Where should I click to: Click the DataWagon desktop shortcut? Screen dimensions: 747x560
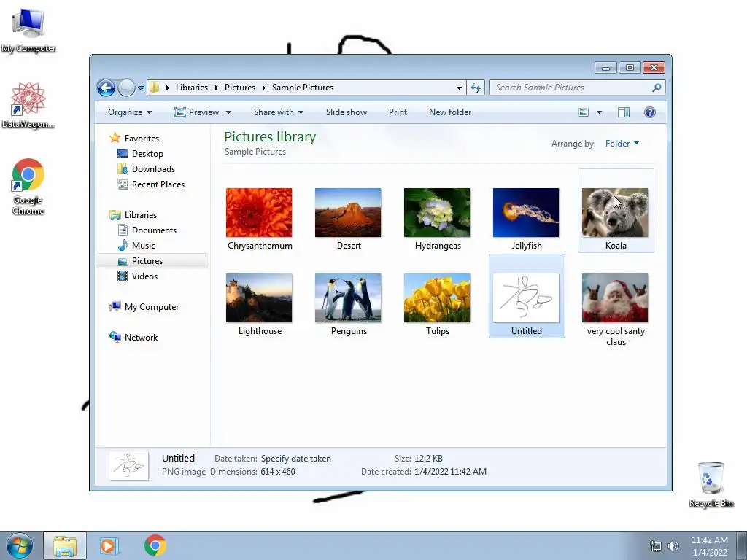click(x=28, y=105)
